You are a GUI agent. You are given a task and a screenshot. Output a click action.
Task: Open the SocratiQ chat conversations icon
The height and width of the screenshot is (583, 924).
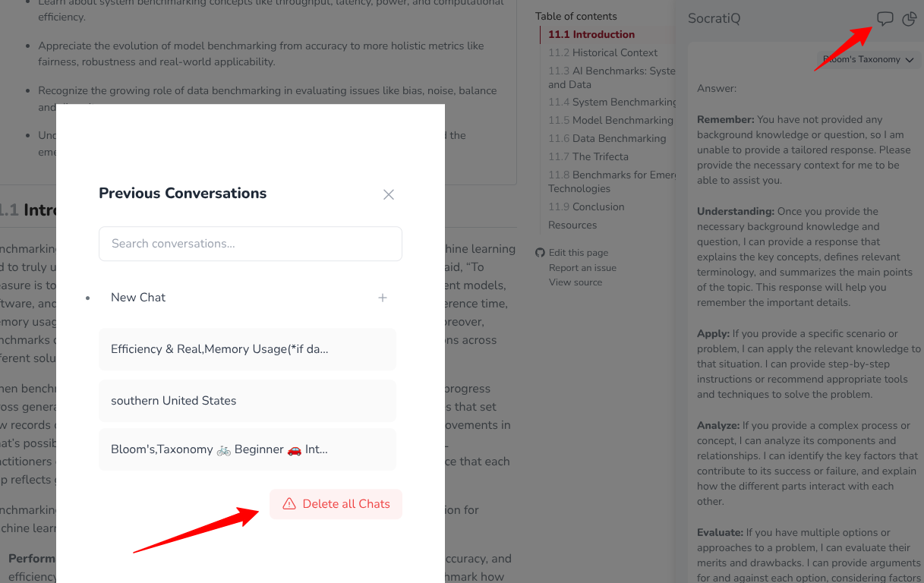[885, 19]
